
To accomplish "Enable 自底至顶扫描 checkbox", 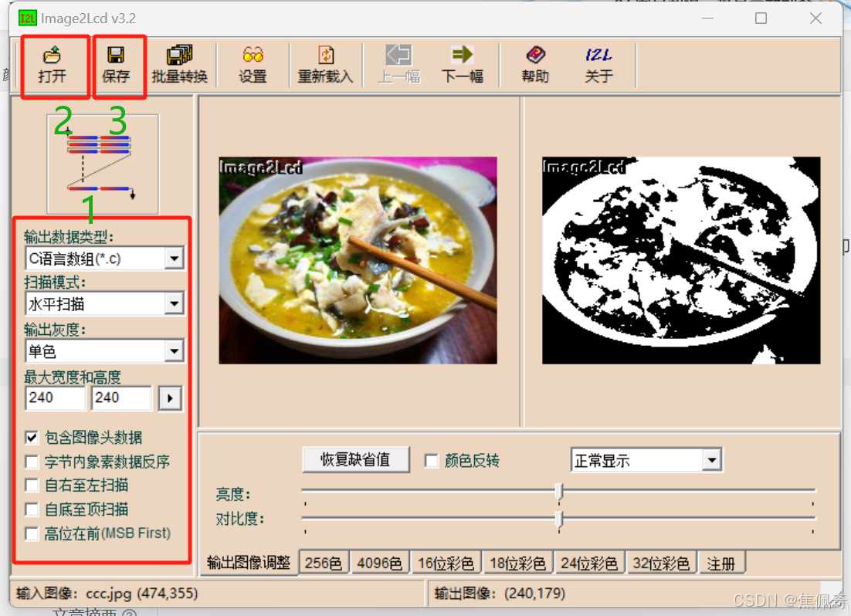I will click(x=32, y=509).
